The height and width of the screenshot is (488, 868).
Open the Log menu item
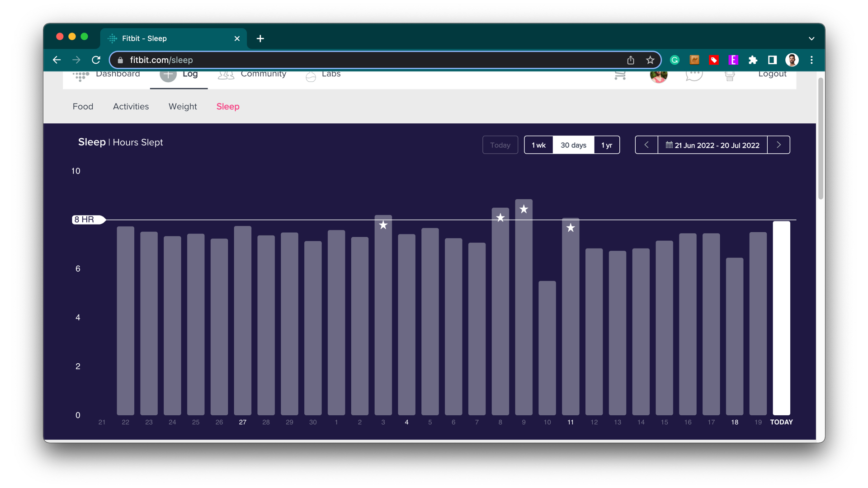tap(190, 75)
